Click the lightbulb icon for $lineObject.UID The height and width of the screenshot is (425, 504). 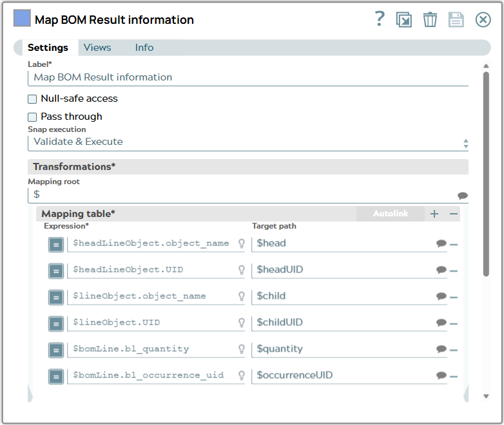[242, 323]
